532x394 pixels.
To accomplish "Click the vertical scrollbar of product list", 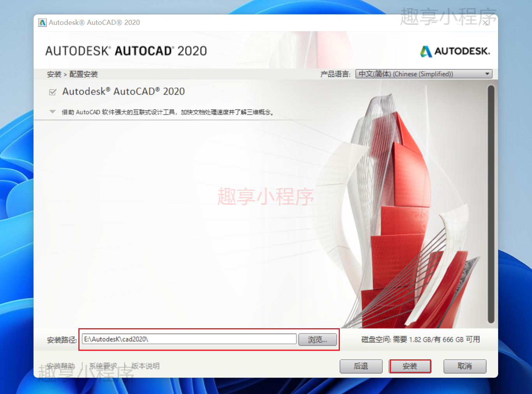I will pyautogui.click(x=491, y=204).
